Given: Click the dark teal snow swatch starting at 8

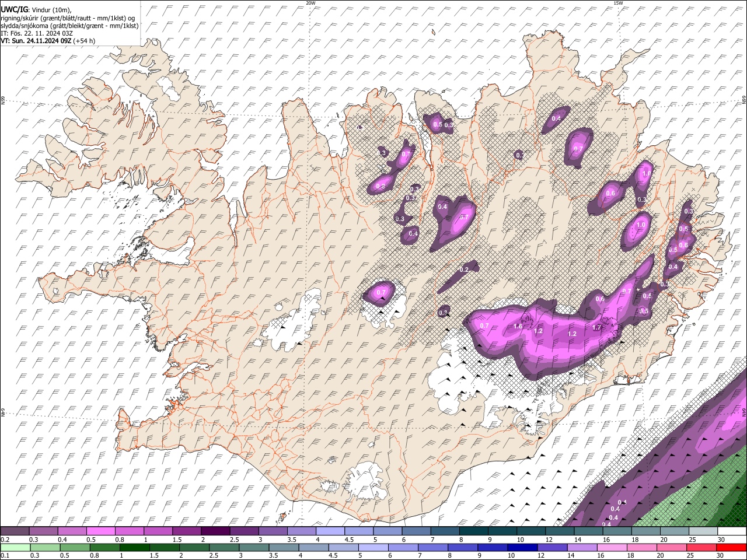Looking at the screenshot, I should pyautogui.click(x=473, y=531).
